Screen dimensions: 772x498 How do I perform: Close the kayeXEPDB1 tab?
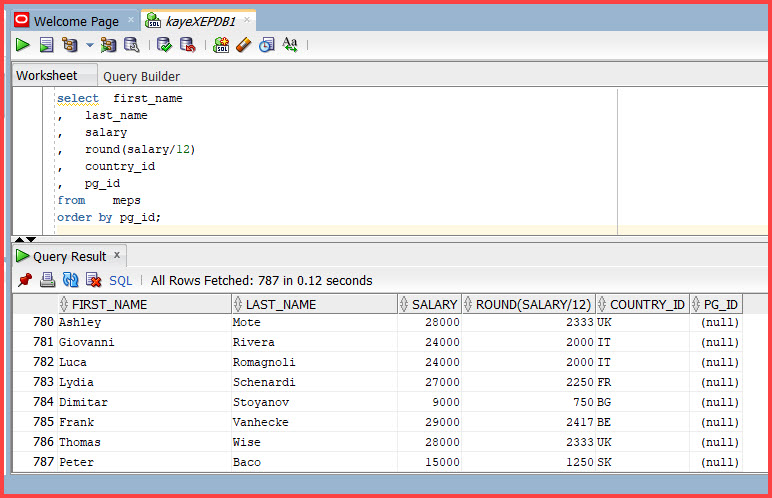tap(247, 20)
